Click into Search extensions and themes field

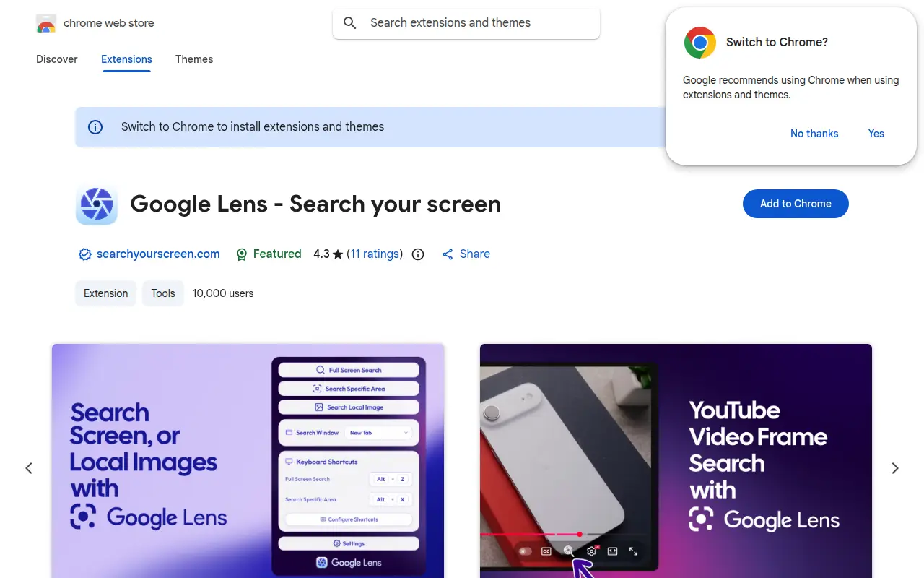pos(466,23)
